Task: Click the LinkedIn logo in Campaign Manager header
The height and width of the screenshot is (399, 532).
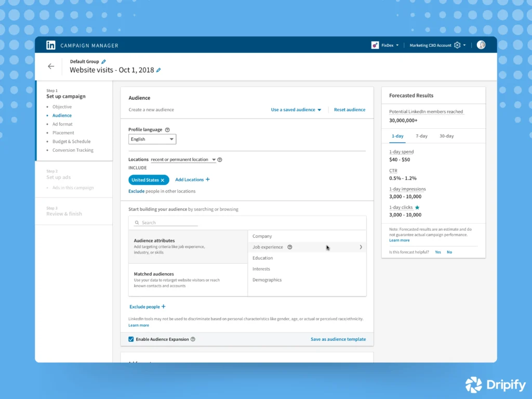Action: (51, 45)
